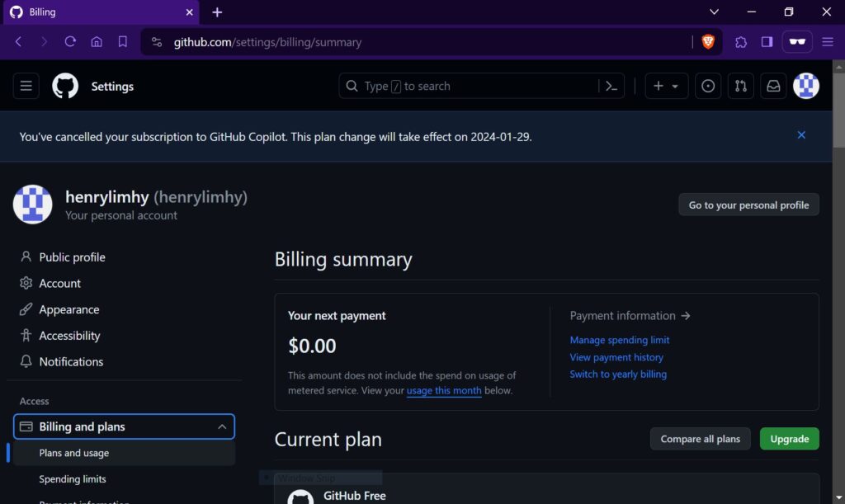Open the GitHub hamburger navigation menu
This screenshot has width=845, height=504.
tap(26, 86)
